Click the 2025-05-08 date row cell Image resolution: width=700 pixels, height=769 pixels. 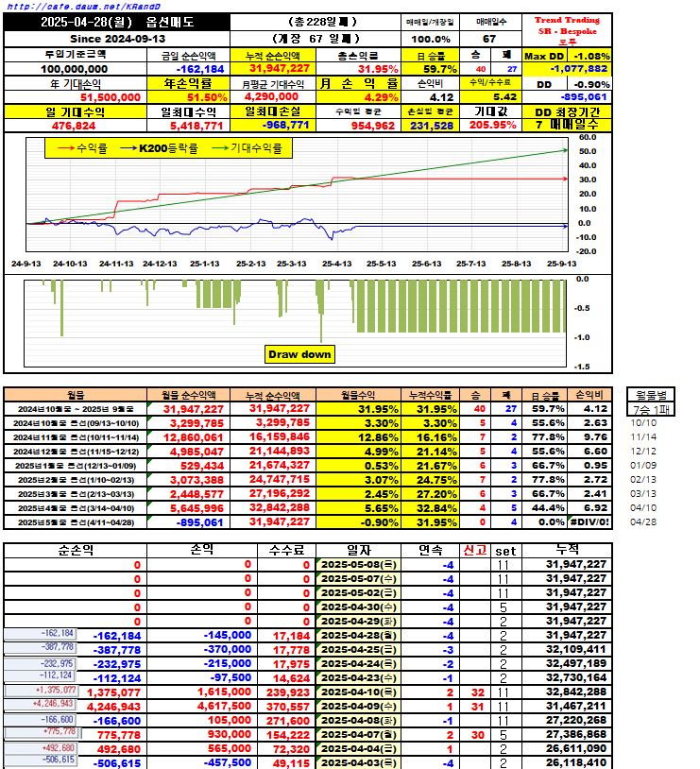coord(359,565)
